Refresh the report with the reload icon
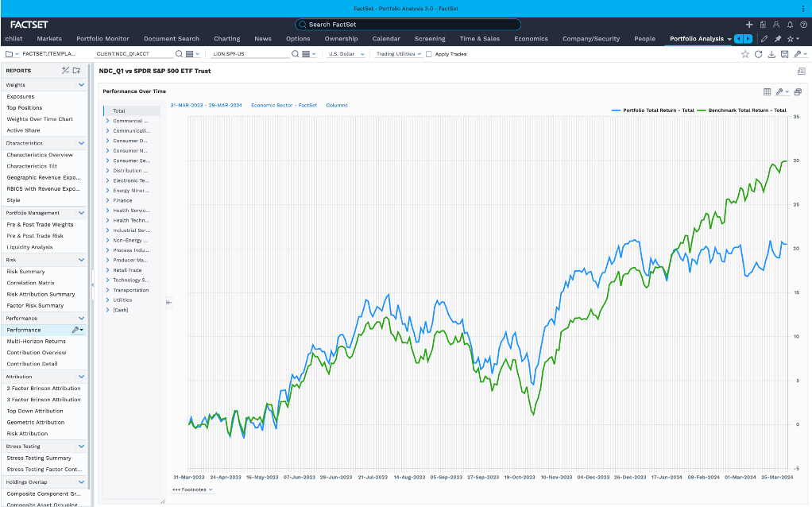Viewport: 812px width, 507px height. point(758,54)
